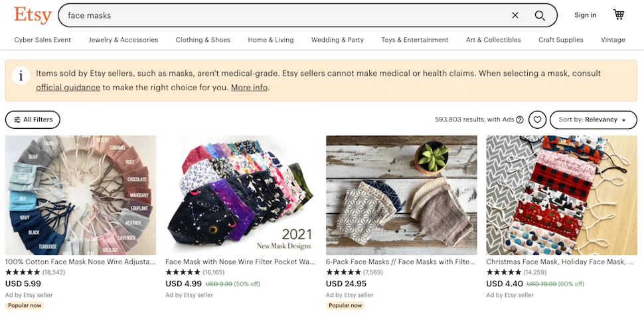Clear search text with the X icon
The height and width of the screenshot is (318, 644).
[515, 16]
